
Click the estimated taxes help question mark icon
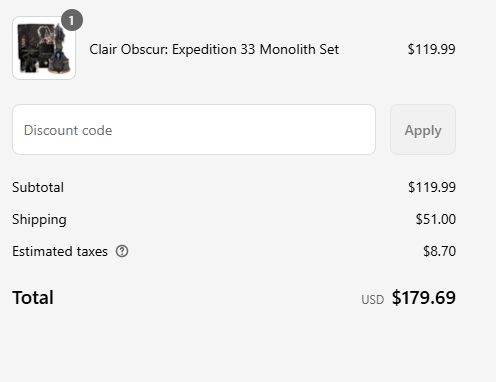(122, 251)
